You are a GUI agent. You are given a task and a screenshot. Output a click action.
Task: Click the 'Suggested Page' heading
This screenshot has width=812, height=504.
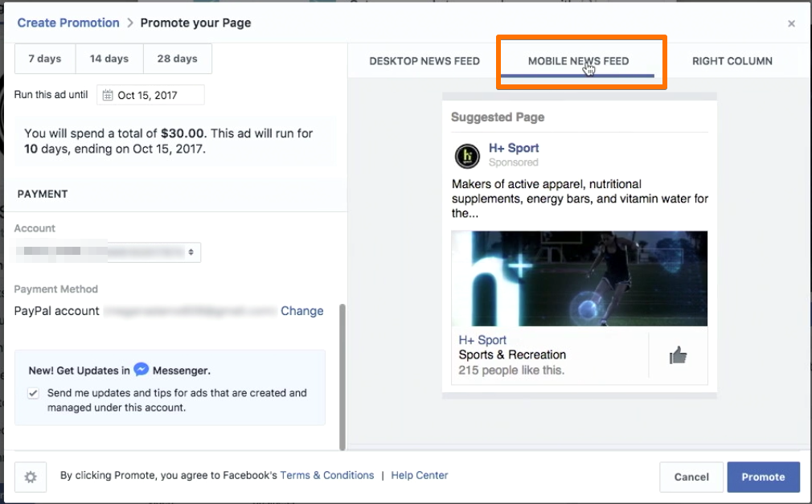tap(498, 117)
